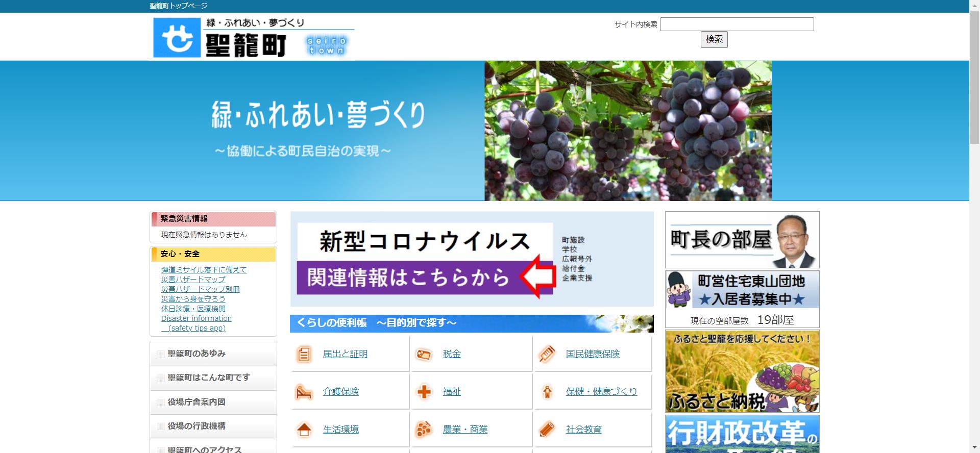Screen dimensions: 980x453
Task: Open the 社会教育 link
Action: click(584, 430)
